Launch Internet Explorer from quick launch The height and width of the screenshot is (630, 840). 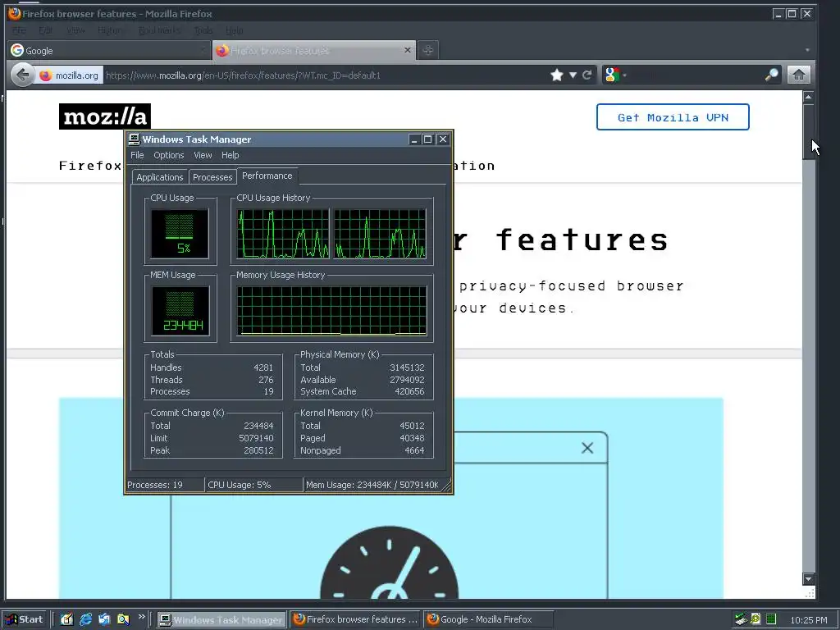(85, 619)
